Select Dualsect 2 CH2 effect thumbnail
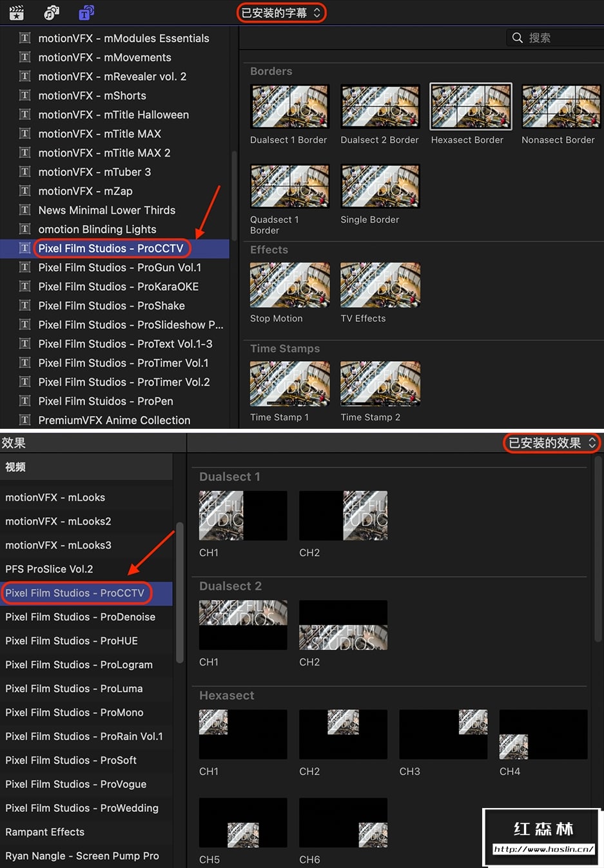604x868 pixels. click(344, 625)
